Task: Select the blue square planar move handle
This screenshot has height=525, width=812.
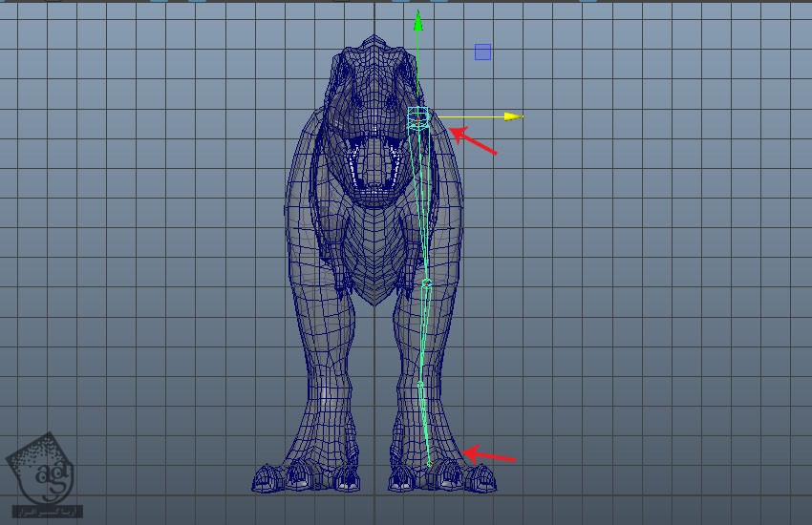Action: click(x=482, y=52)
